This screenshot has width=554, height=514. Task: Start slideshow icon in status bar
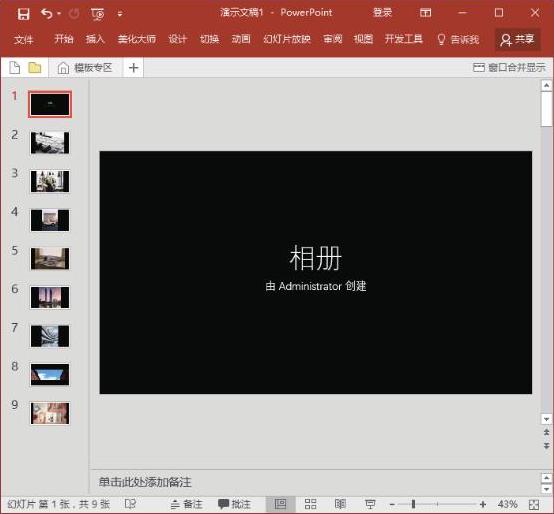[x=370, y=504]
